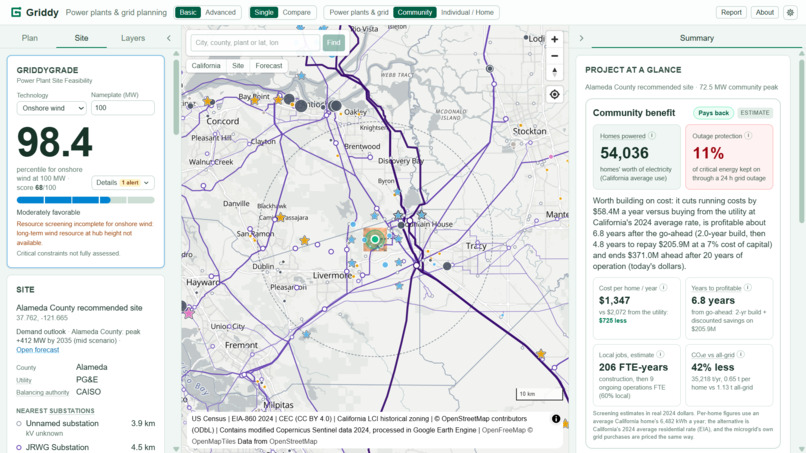Click the left panel vertical scrollbar
The image size is (806, 453).
(176, 95)
